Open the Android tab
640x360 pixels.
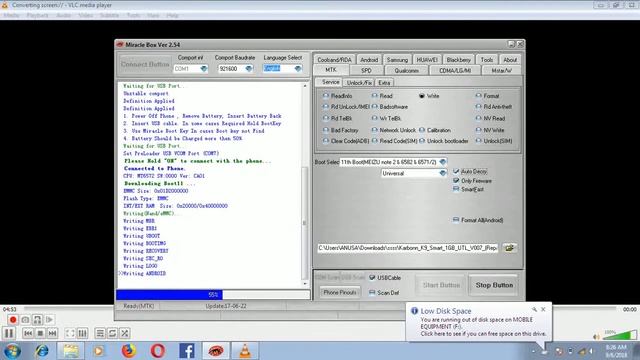(369, 60)
